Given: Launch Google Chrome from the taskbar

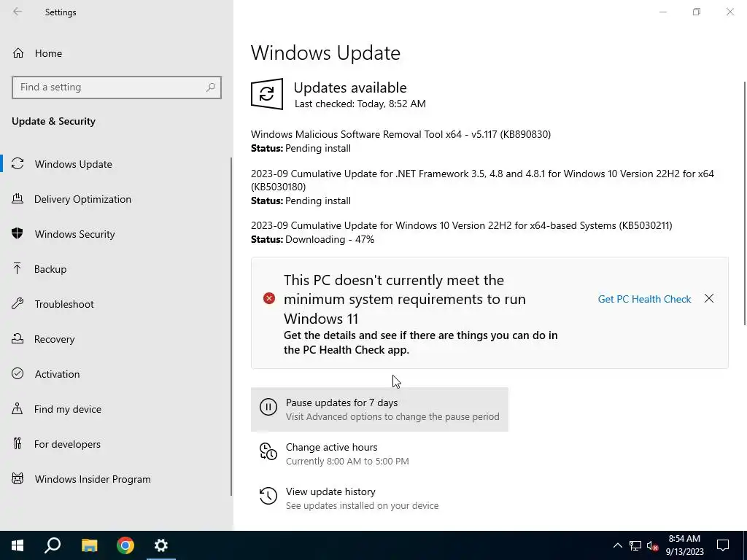Looking at the screenshot, I should click(125, 545).
